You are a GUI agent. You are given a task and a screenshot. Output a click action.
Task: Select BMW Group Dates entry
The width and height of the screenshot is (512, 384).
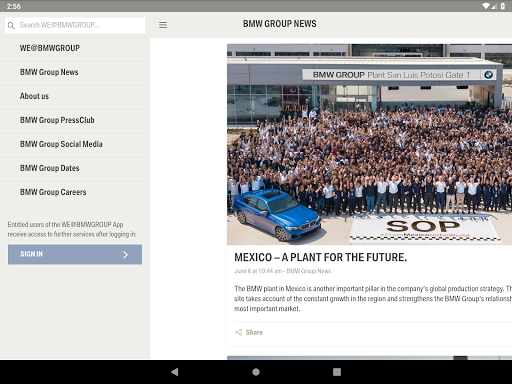pyautogui.click(x=75, y=168)
